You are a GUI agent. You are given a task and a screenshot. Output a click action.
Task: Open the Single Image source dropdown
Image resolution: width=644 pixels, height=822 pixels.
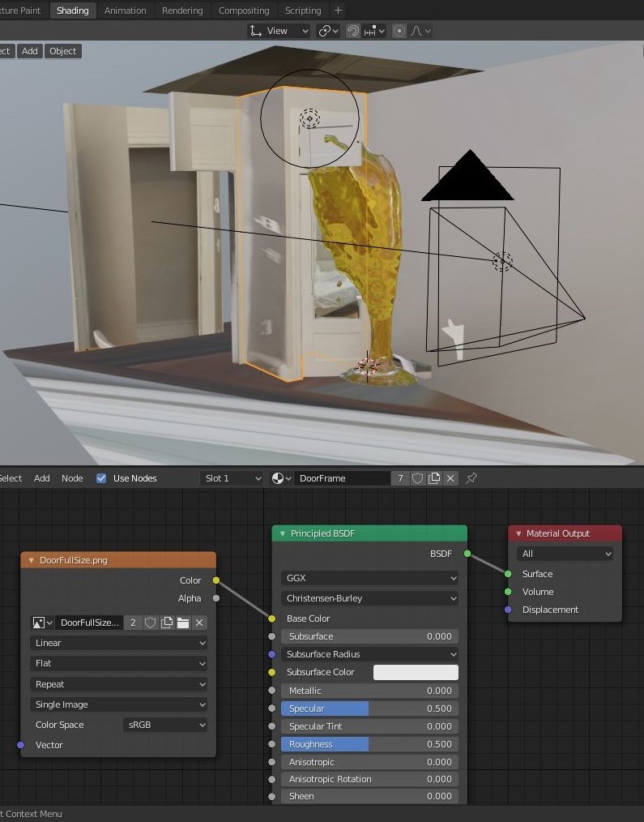pos(118,704)
